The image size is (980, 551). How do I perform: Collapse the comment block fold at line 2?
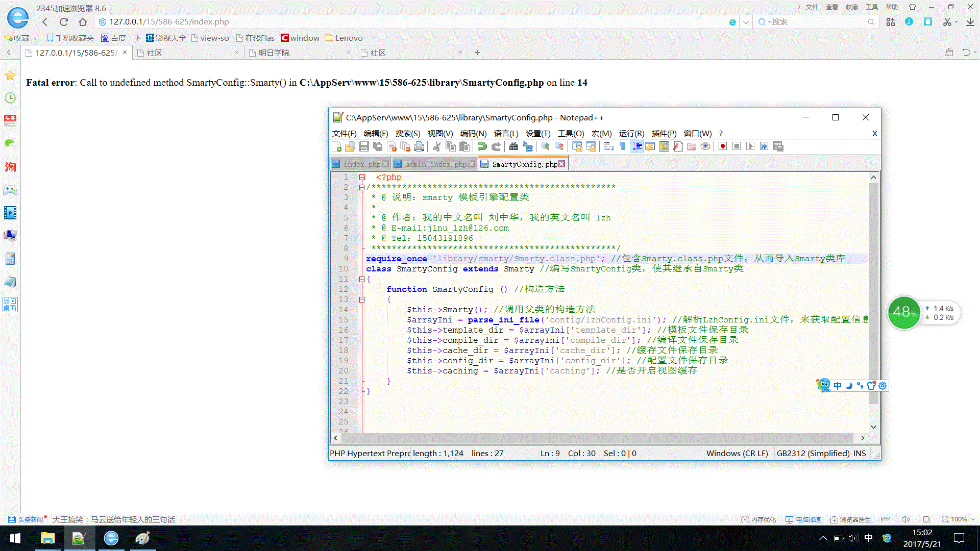(362, 188)
